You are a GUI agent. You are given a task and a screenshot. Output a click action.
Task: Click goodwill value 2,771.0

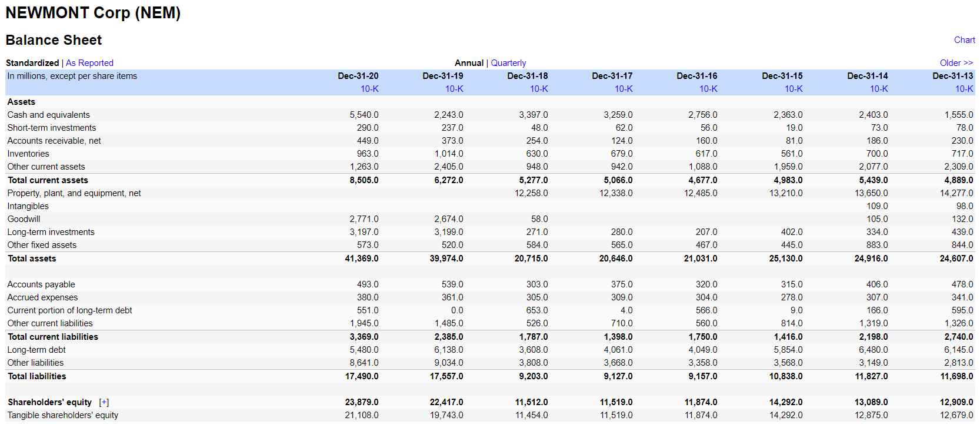pos(364,219)
